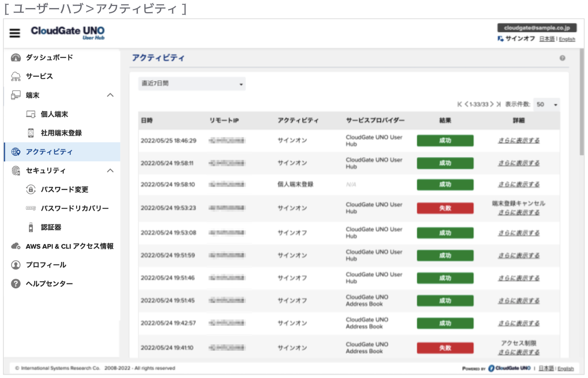
Task: Click さらに表示する for 19:58:11 row
Action: (x=519, y=163)
